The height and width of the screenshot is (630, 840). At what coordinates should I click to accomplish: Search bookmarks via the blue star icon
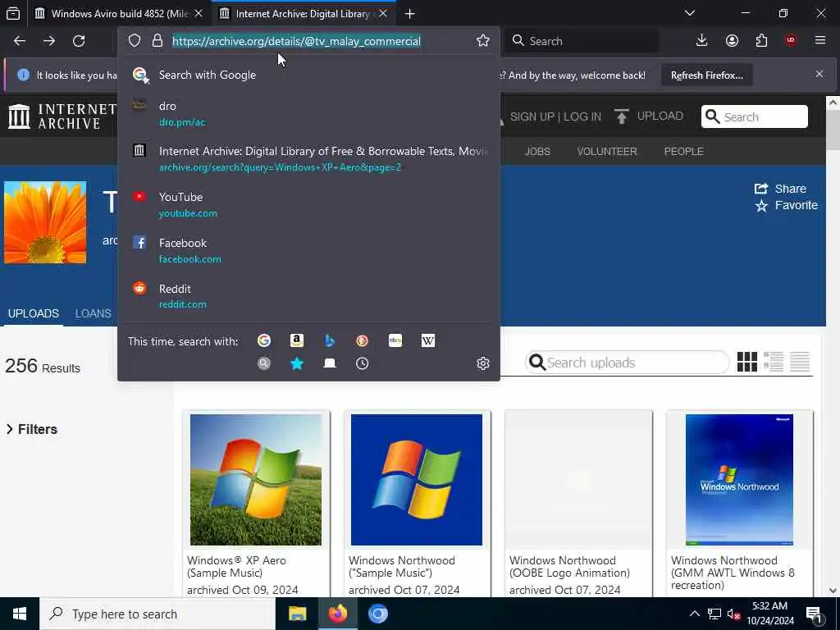pos(297,363)
